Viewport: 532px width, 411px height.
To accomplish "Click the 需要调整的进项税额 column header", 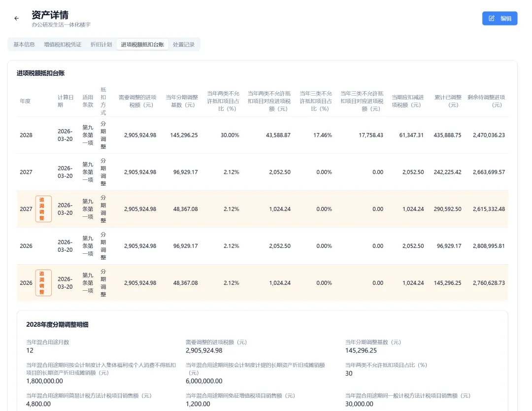I will tap(137, 101).
